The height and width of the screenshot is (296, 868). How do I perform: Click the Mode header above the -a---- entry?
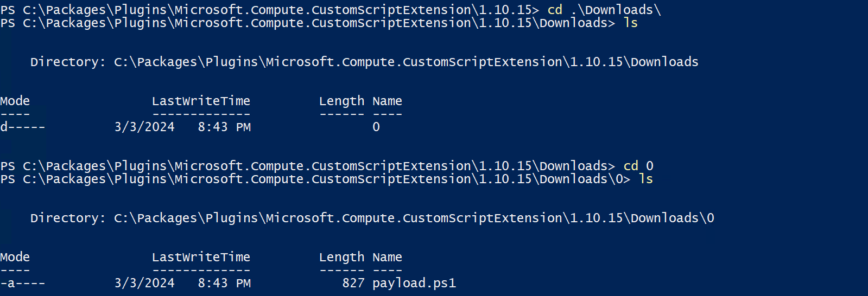[15, 257]
